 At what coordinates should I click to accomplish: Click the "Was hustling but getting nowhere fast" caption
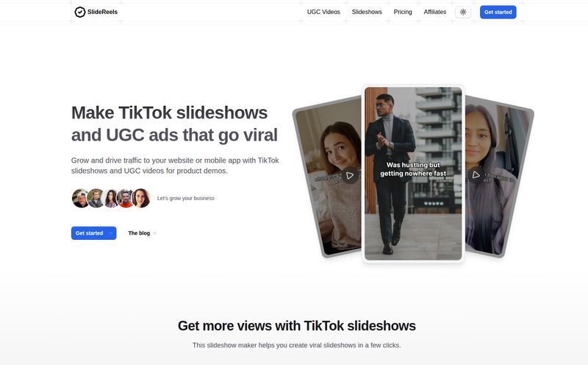tap(413, 169)
